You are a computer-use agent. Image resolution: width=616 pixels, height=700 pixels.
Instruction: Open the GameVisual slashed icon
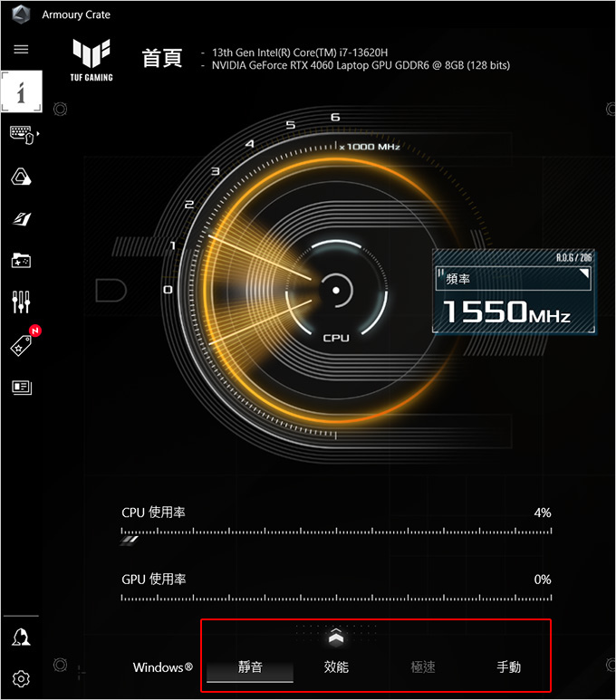click(21, 219)
